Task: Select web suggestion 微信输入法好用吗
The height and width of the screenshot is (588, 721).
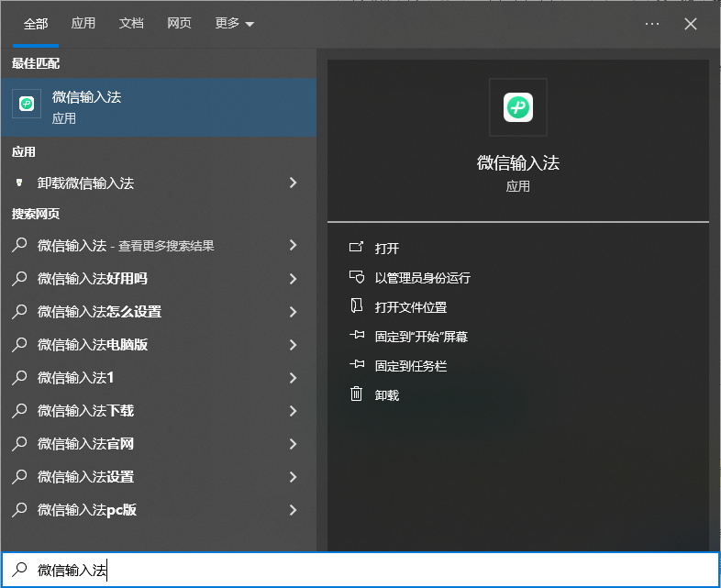Action: point(93,278)
